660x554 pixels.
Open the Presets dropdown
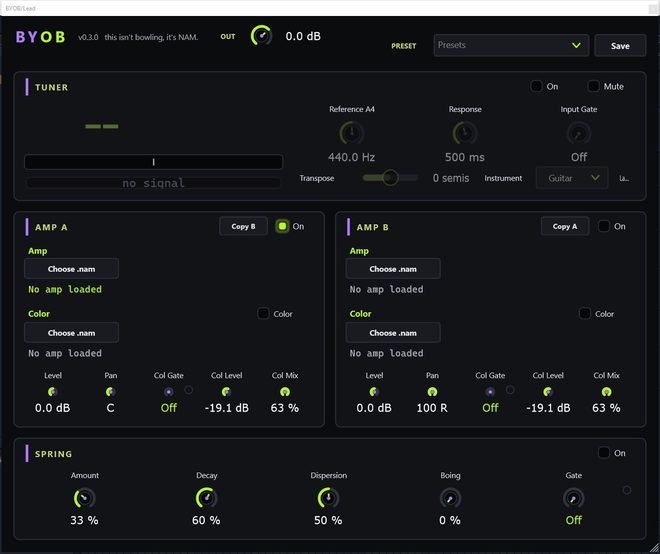pyautogui.click(x=511, y=45)
